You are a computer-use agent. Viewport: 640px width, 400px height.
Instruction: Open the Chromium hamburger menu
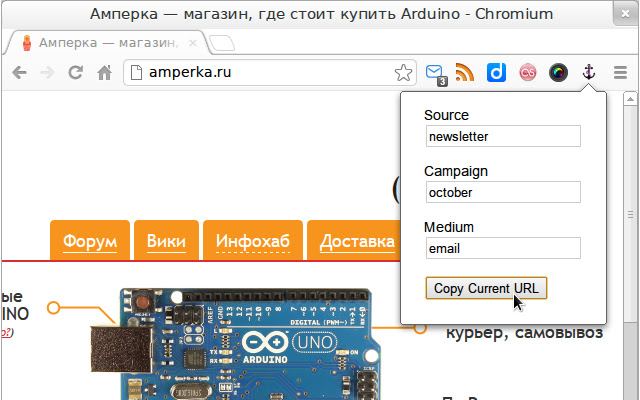click(x=620, y=73)
